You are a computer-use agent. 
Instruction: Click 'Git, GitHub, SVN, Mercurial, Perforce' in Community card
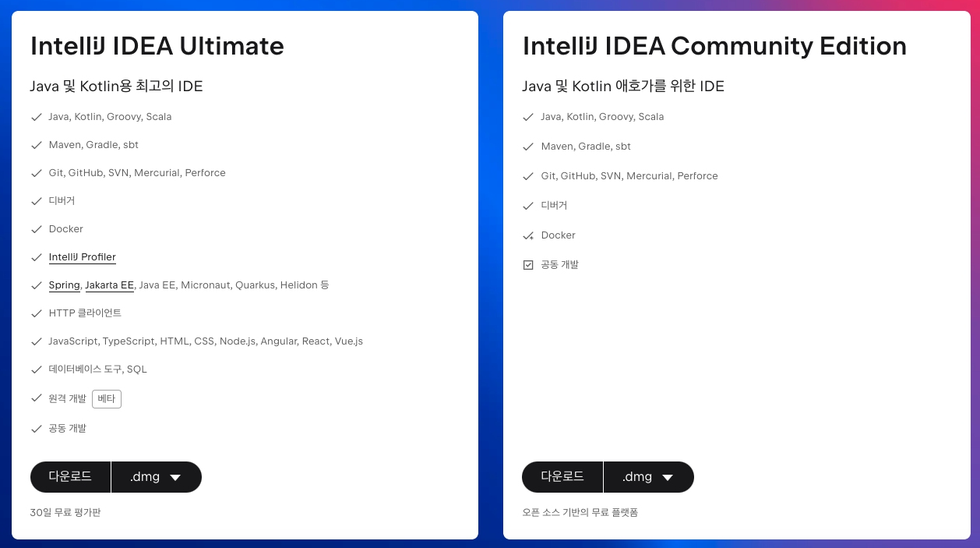click(629, 176)
